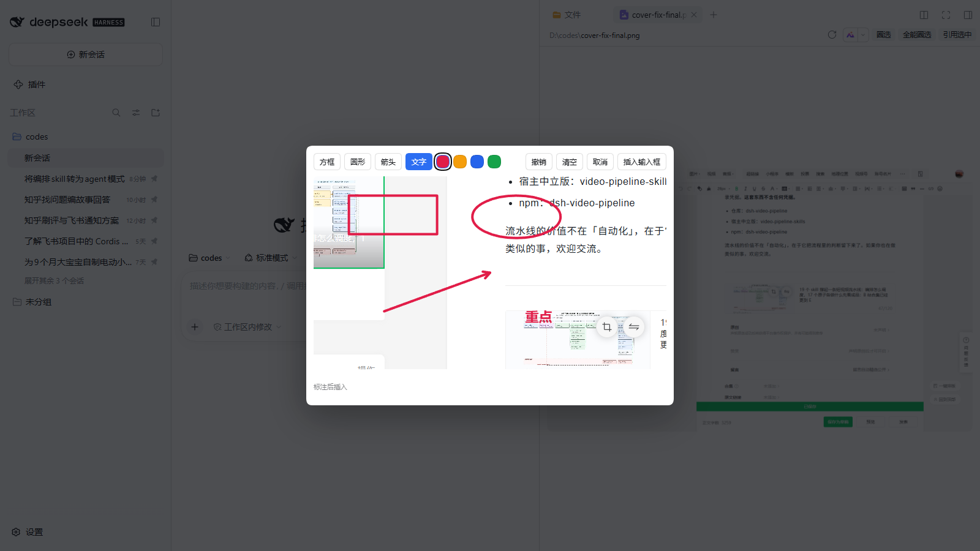This screenshot has width=980, height=551.
Task: Collapse the left sidebar with panel icon
Action: coord(156,22)
